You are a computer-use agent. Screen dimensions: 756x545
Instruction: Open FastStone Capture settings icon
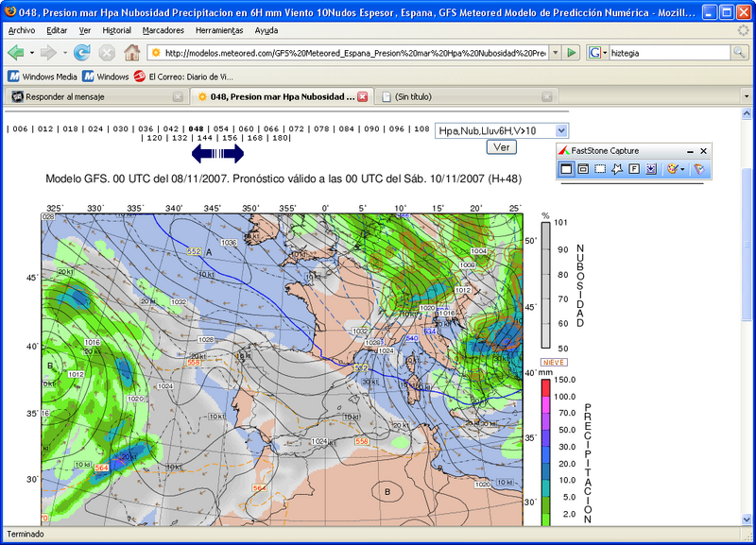(x=699, y=169)
